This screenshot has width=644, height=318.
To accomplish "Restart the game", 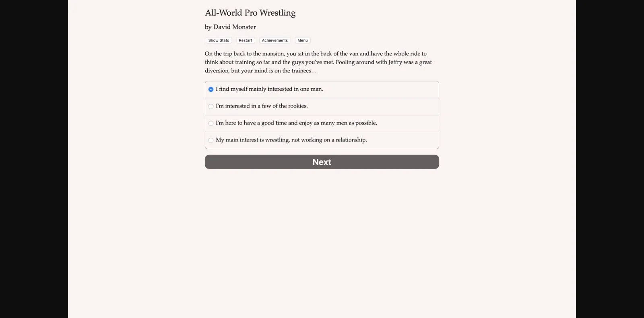I will [246, 40].
